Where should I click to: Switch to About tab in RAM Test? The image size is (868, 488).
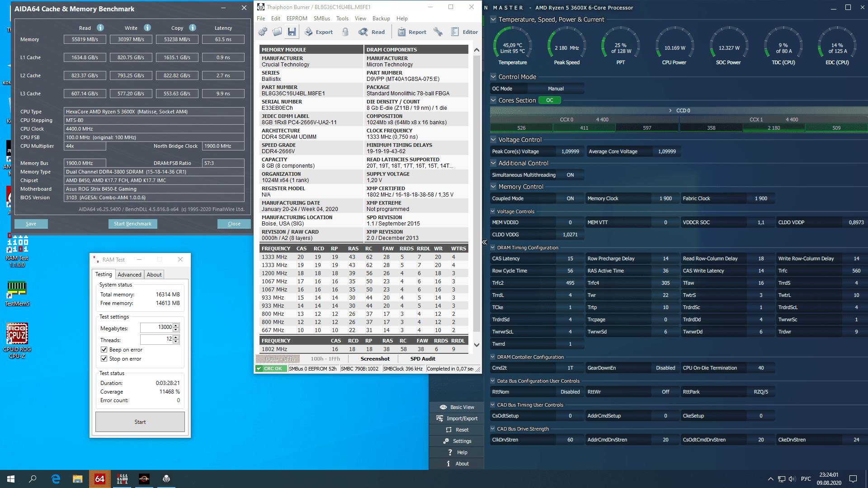click(154, 275)
